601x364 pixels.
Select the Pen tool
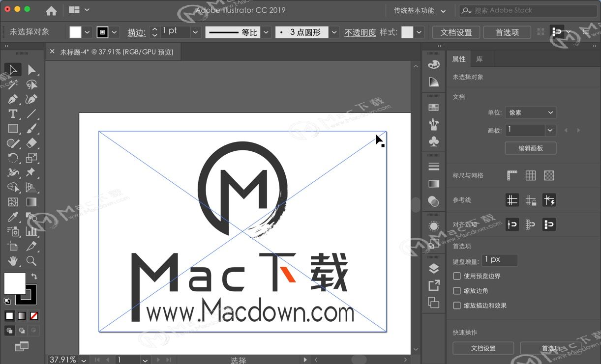pos(13,99)
